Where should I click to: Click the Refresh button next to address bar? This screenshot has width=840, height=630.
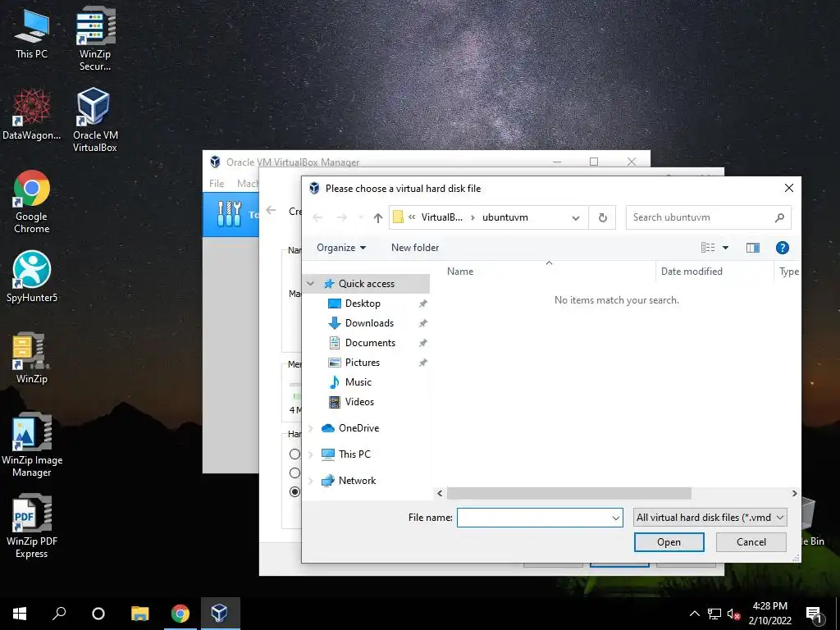point(603,217)
